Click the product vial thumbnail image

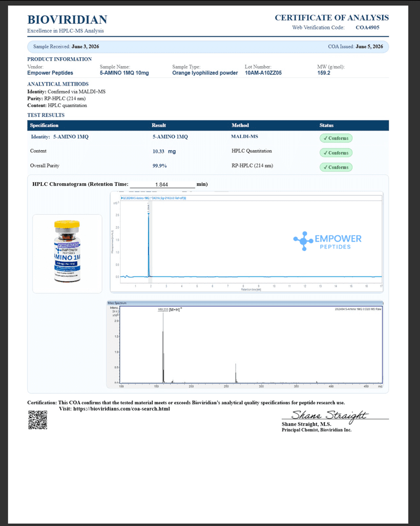click(67, 254)
